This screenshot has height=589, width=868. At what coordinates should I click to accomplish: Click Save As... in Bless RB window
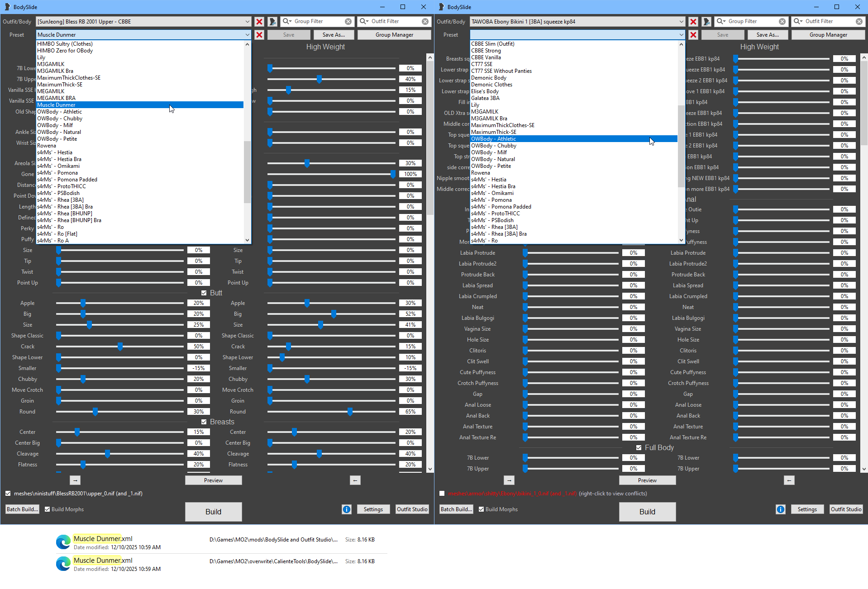(x=334, y=35)
